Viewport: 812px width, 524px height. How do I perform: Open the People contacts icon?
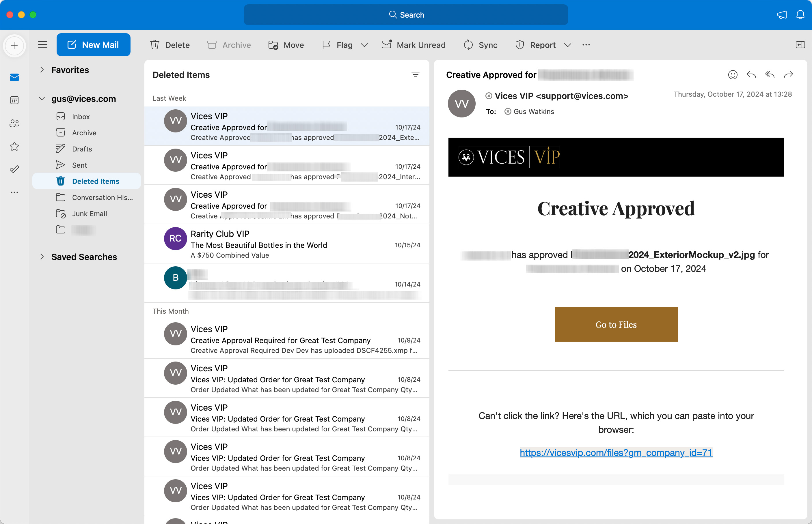click(14, 123)
